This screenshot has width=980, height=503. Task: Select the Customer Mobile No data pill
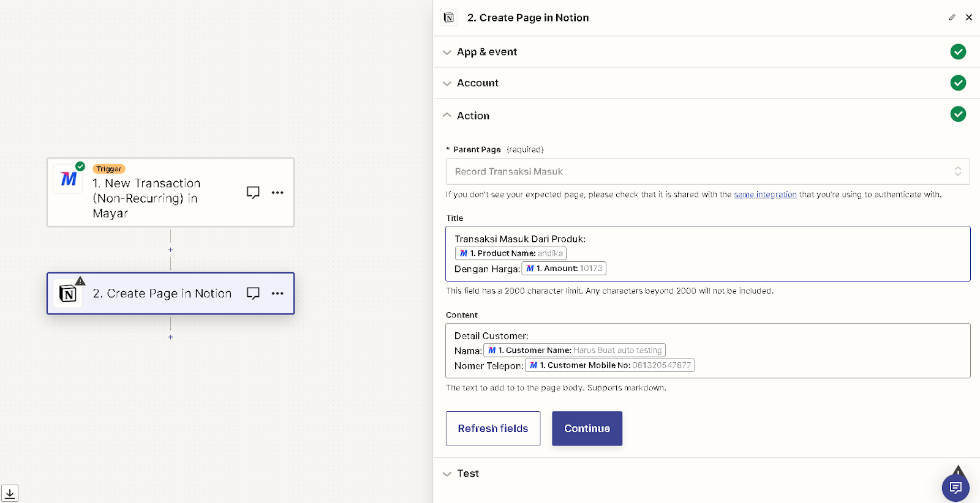coord(610,365)
